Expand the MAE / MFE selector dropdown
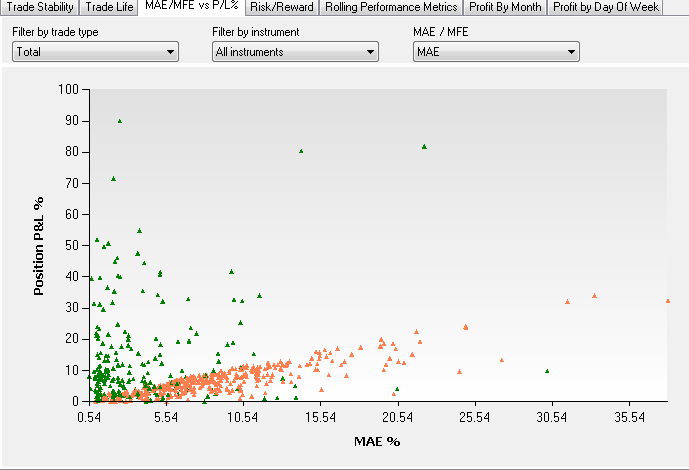Screen dimensions: 689x470 point(496,52)
